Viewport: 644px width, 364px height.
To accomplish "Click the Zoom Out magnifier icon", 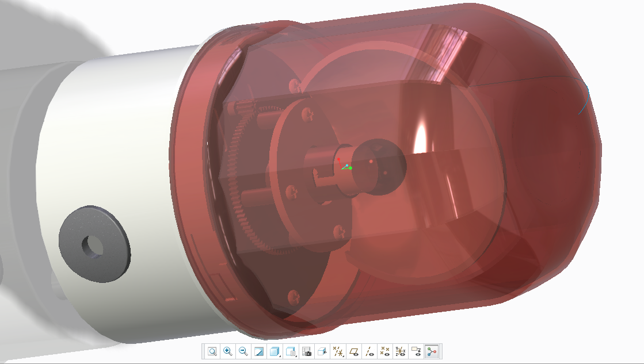I will 243,352.
